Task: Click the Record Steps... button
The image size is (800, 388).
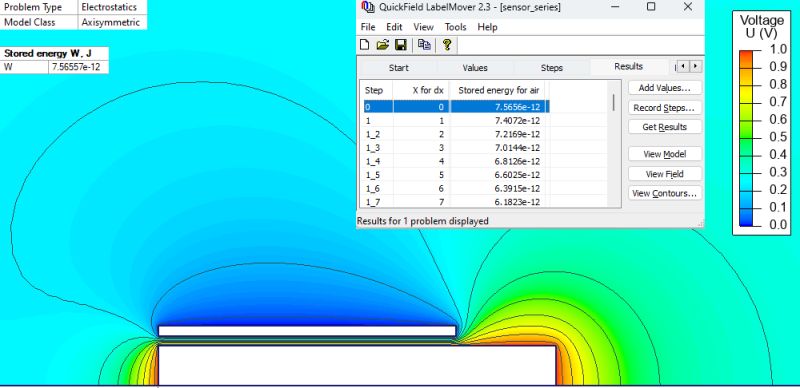Action: (665, 108)
